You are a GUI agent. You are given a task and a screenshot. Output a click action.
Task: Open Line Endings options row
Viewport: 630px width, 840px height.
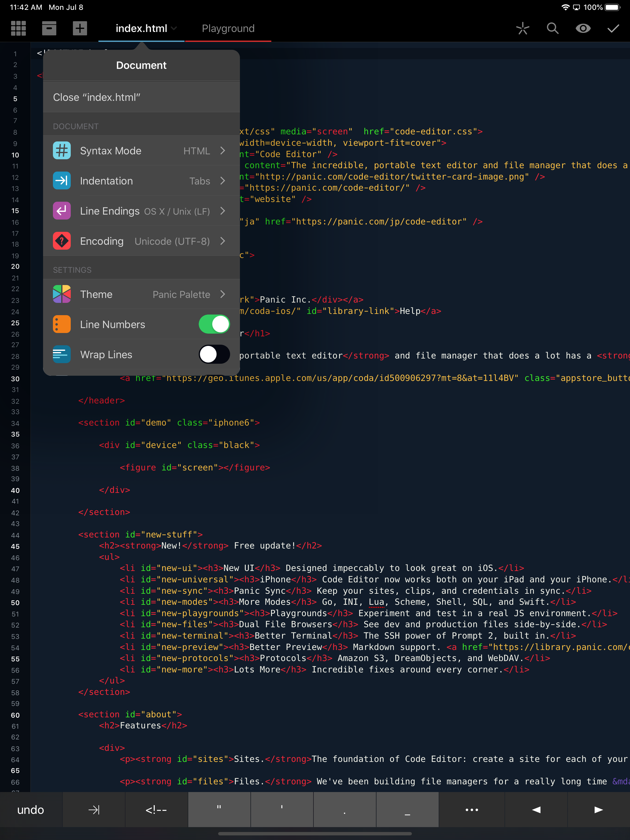[142, 211]
